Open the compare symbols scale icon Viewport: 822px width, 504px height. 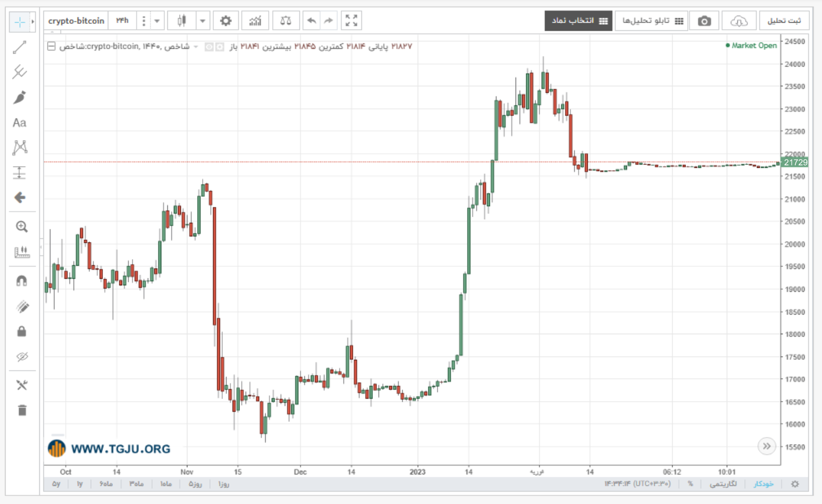tap(286, 21)
